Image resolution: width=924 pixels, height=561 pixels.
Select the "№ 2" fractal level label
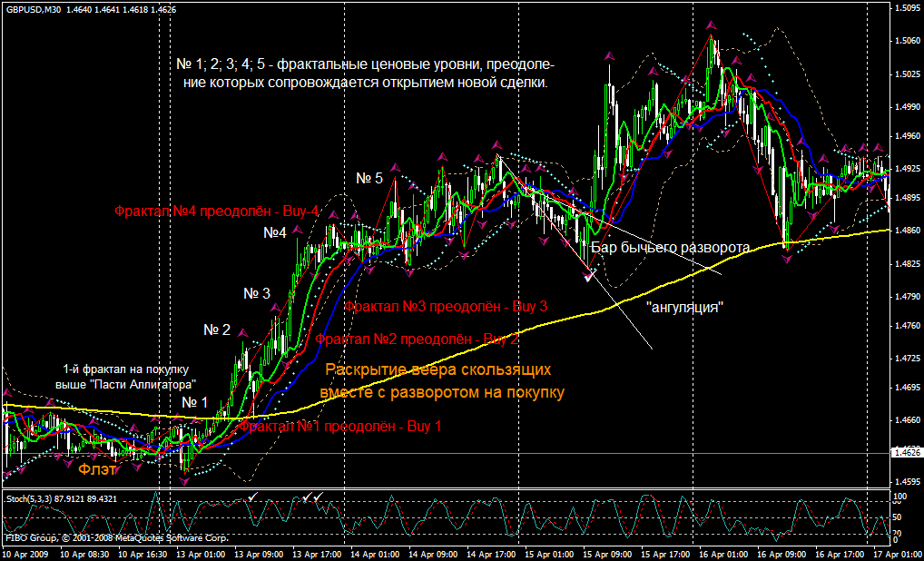216,330
